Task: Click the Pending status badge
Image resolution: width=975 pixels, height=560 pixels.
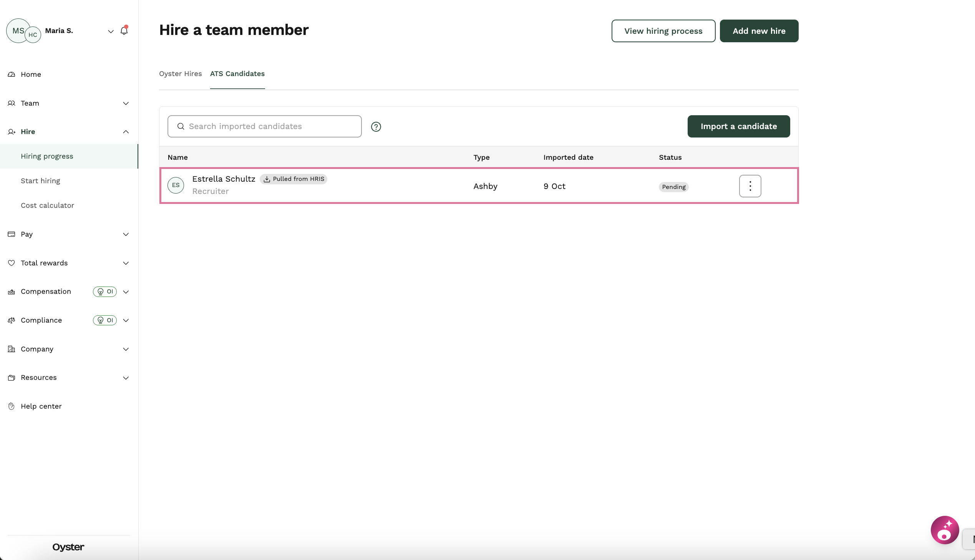Action: point(673,187)
